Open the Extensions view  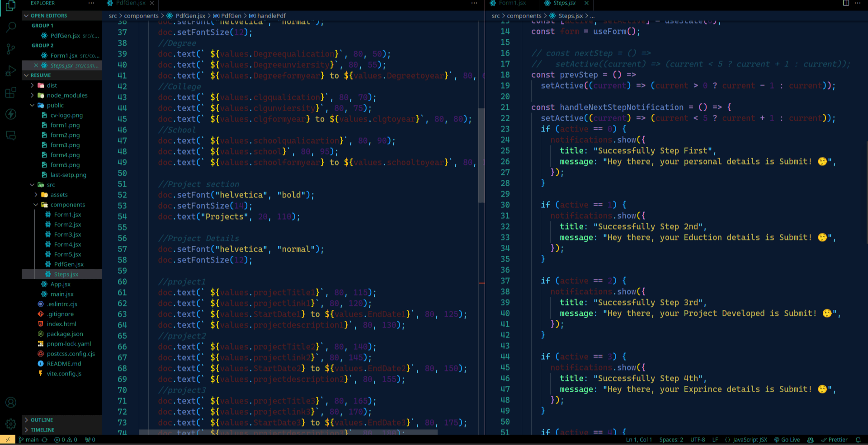point(10,93)
